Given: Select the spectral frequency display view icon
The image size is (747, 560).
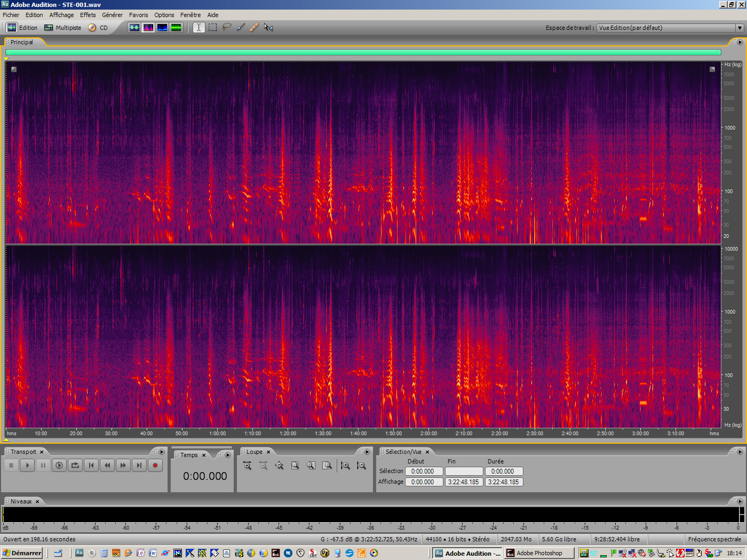Looking at the screenshot, I should point(148,27).
